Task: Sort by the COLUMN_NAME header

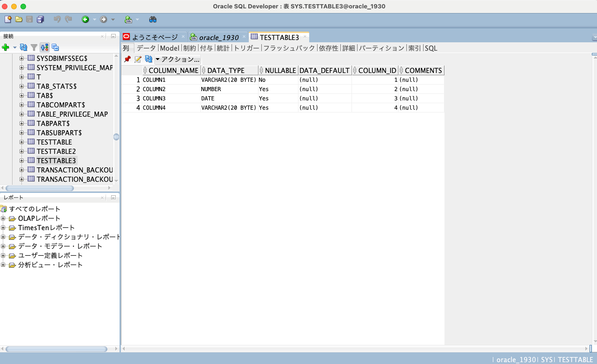Action: click(x=171, y=70)
